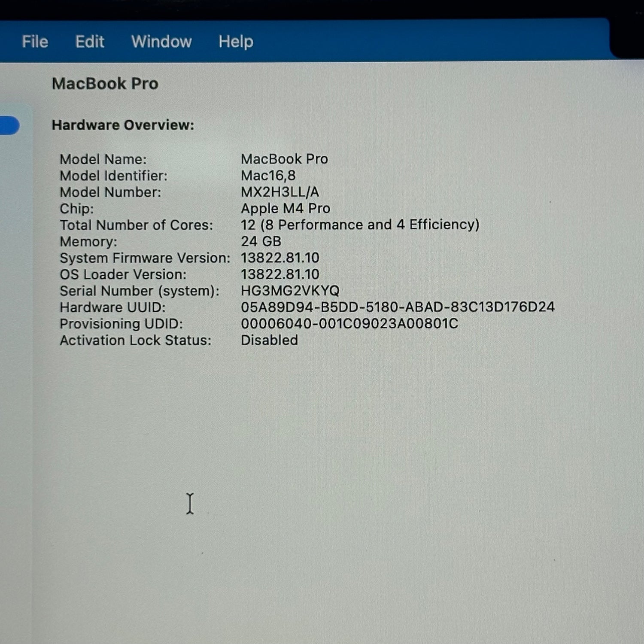
Task: Click the Hardware Overview heading
Action: click(x=123, y=125)
